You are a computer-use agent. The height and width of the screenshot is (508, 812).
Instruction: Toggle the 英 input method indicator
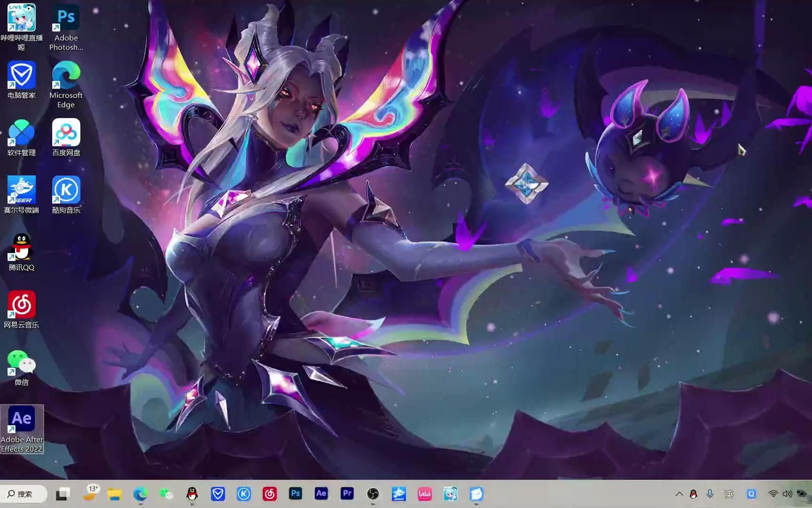click(x=729, y=494)
